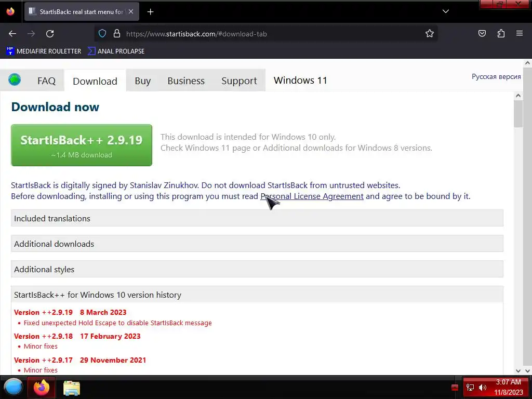Select the StartIsBack browser tab title
This screenshot has width=532, height=399.
(x=82, y=11)
